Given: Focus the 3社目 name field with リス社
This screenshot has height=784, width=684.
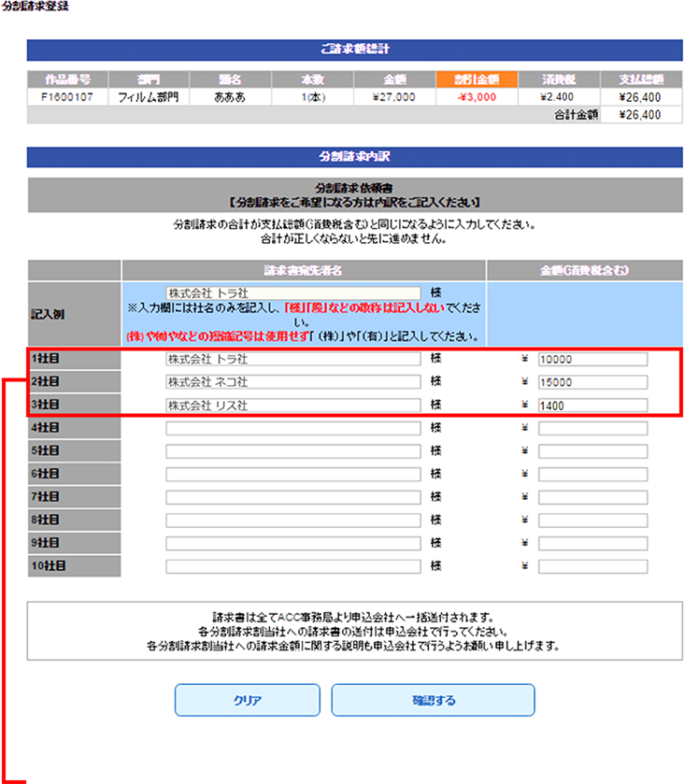Looking at the screenshot, I should pos(292,406).
